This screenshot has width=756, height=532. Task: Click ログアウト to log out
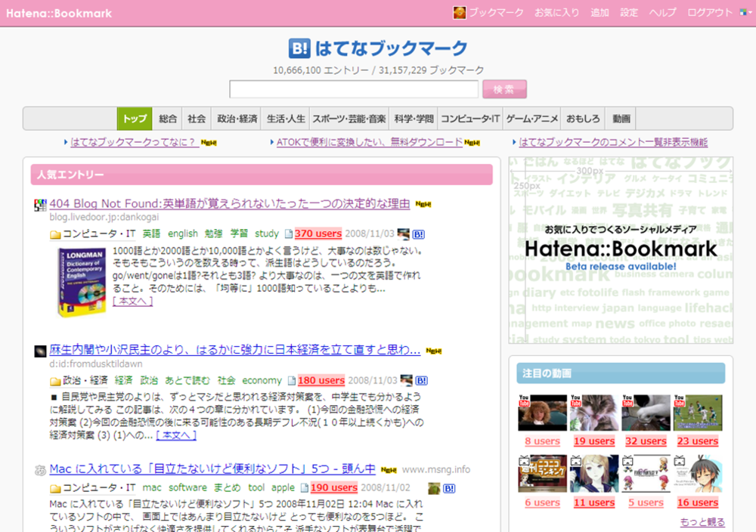(710, 13)
